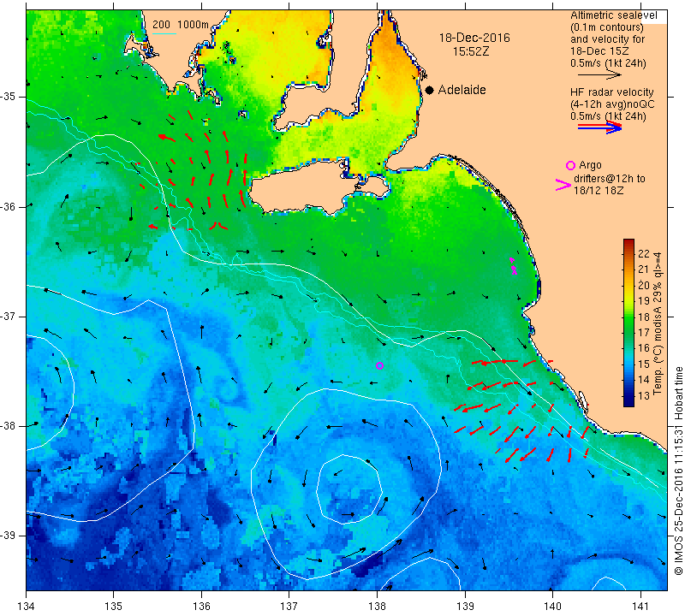Click the drifters@12h to legend text
The image size is (685, 616).
609,179
